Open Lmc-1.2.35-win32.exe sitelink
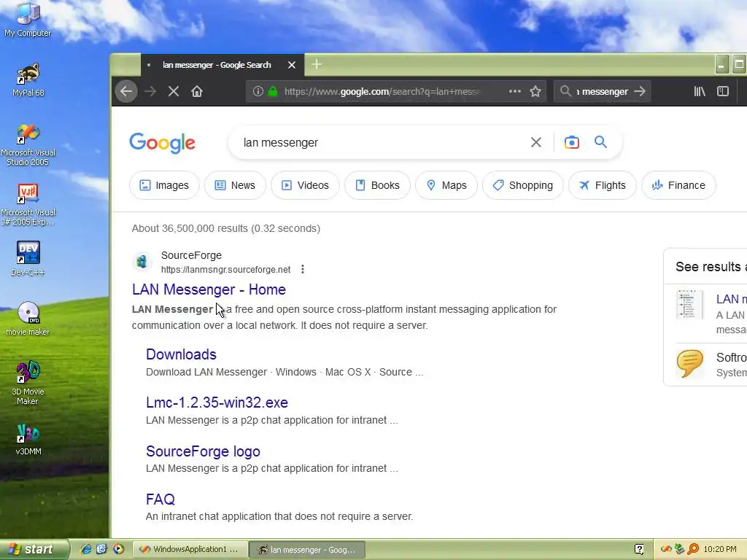Viewport: 747px width, 560px height. click(x=217, y=402)
